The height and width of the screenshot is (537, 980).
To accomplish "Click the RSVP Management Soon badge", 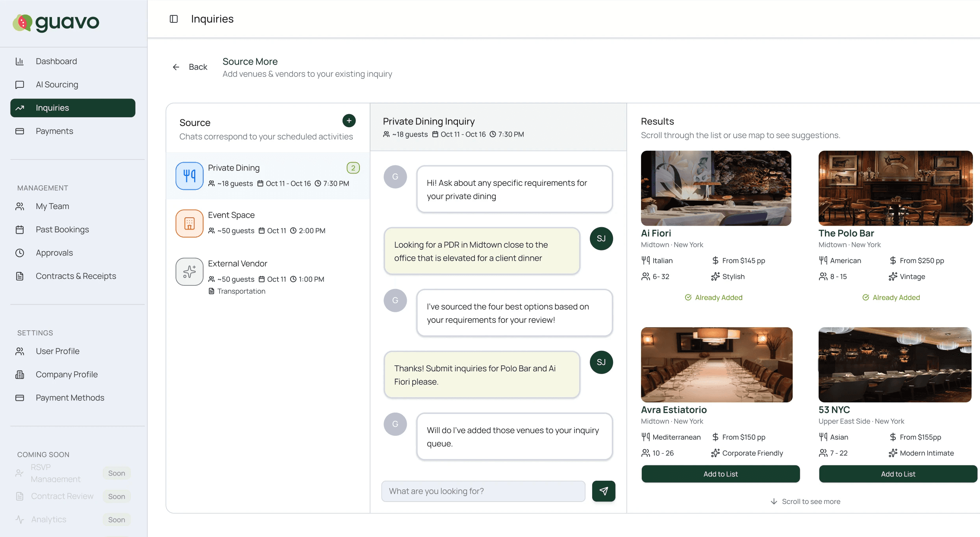I will point(117,473).
